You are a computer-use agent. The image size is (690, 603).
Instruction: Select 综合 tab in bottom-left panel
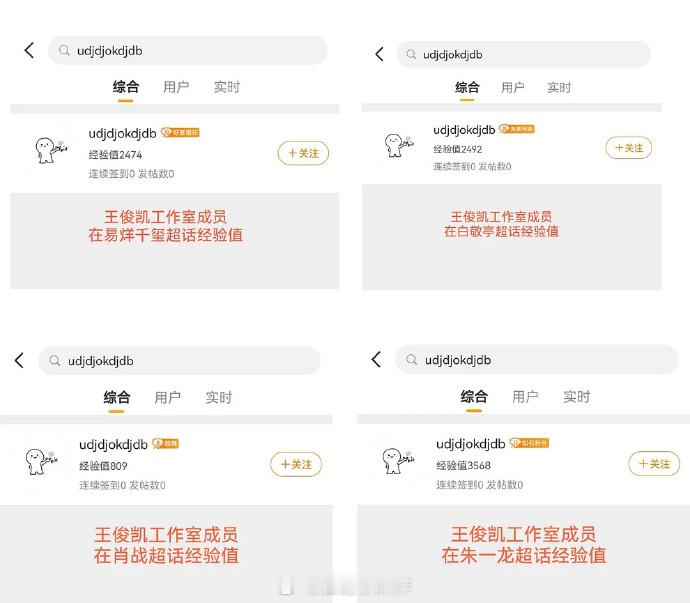point(117,397)
